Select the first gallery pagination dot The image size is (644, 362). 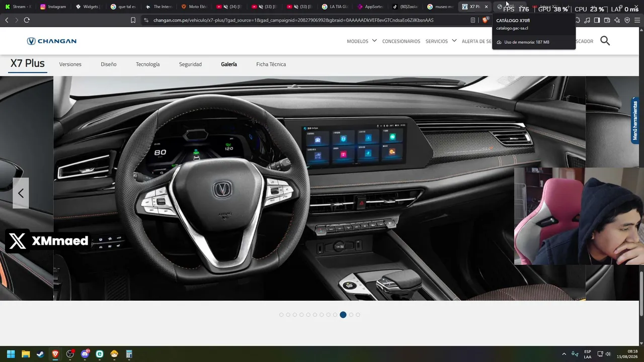(x=281, y=315)
